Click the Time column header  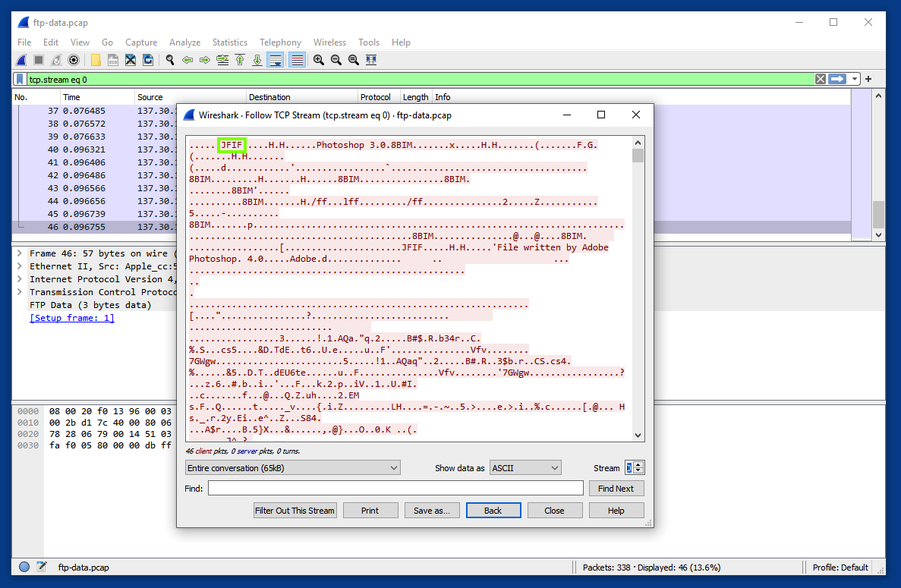point(98,97)
